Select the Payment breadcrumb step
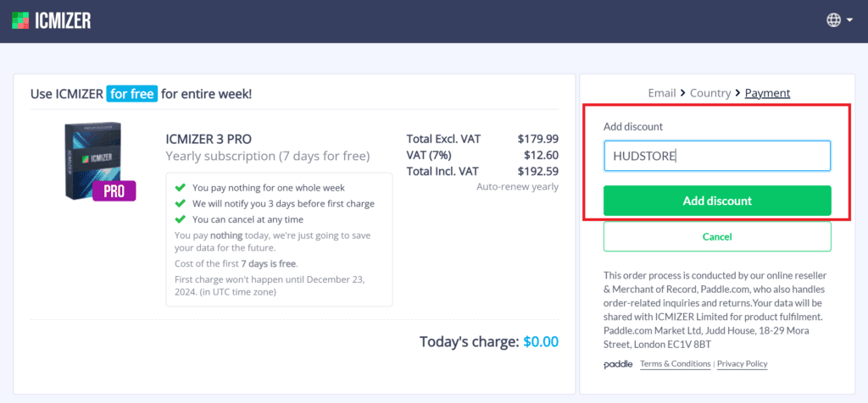This screenshot has height=403, width=868. (x=767, y=93)
